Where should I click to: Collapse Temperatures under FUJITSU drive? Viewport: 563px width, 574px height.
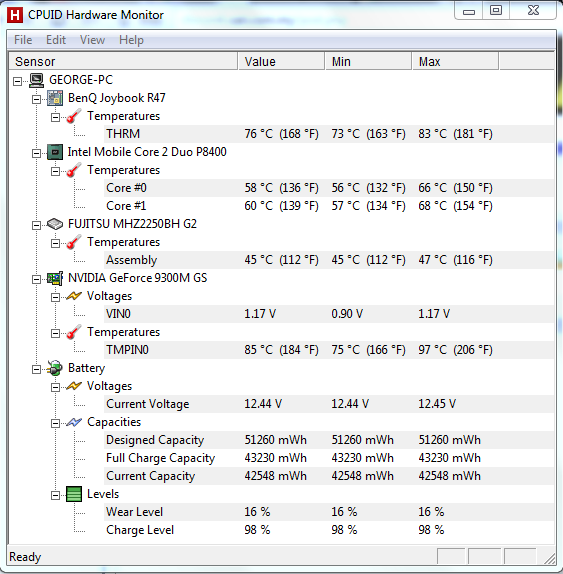(x=55, y=243)
